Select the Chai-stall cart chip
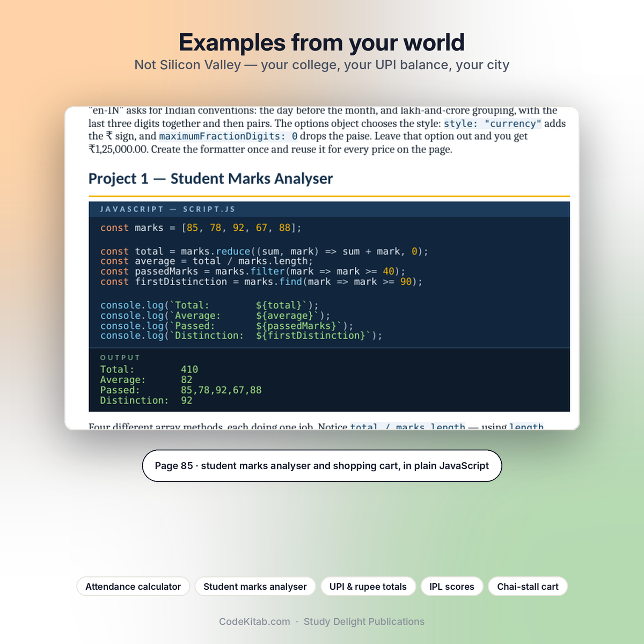This screenshot has width=644, height=644. click(x=528, y=587)
